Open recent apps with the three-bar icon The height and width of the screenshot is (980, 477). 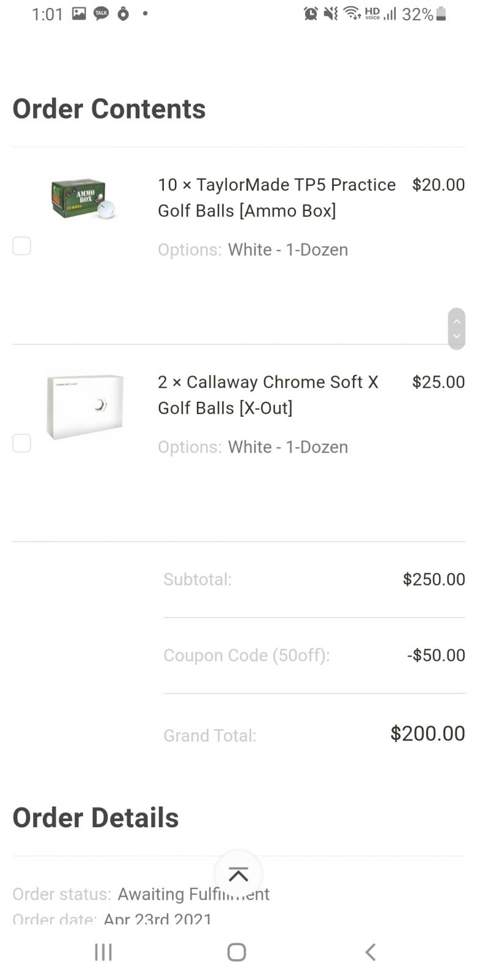tap(103, 952)
